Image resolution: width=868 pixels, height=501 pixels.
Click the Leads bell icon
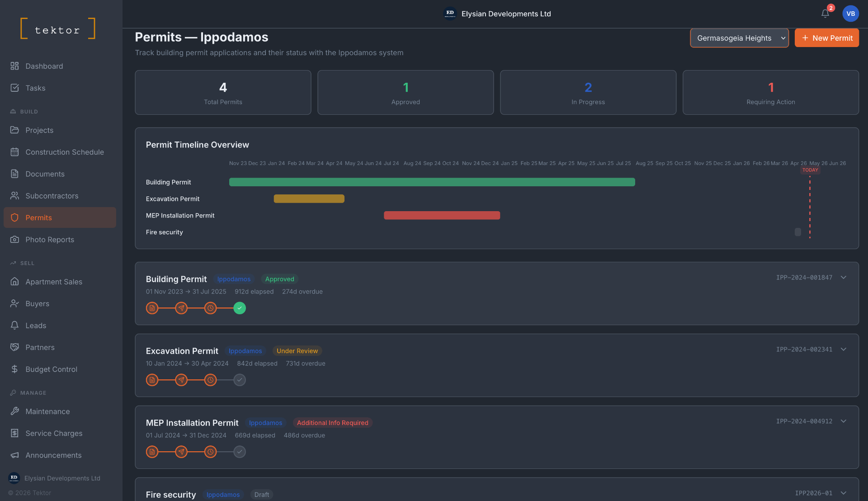click(x=14, y=325)
